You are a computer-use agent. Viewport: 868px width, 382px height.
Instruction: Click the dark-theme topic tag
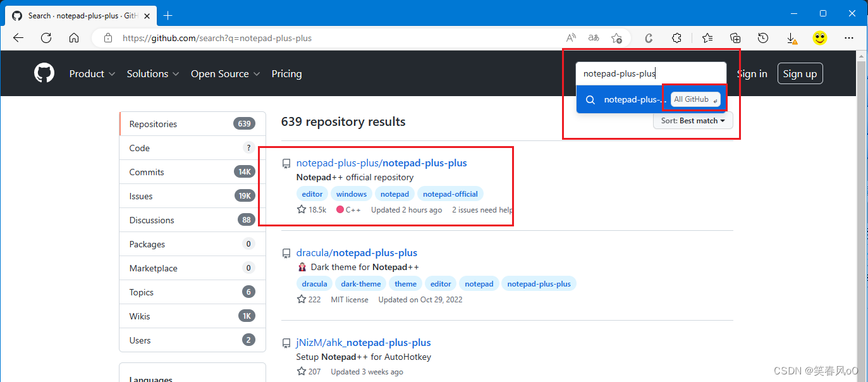[361, 284]
